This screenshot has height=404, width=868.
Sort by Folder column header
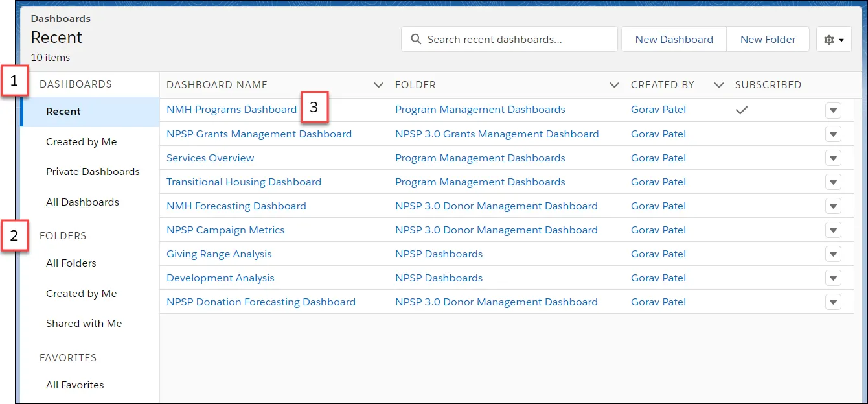[x=415, y=85]
